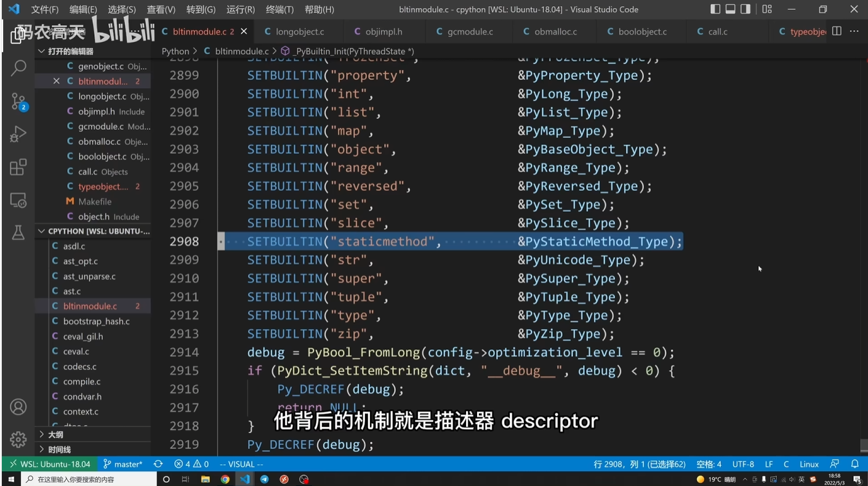Collapse the CPYTHON [WSL: UBUNTU-...] folder section

(42, 231)
